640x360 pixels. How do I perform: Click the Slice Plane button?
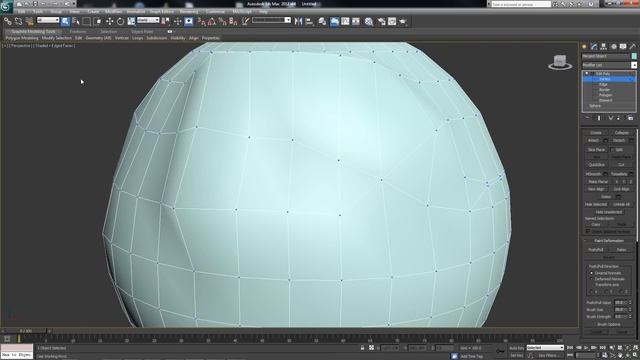(x=596, y=150)
